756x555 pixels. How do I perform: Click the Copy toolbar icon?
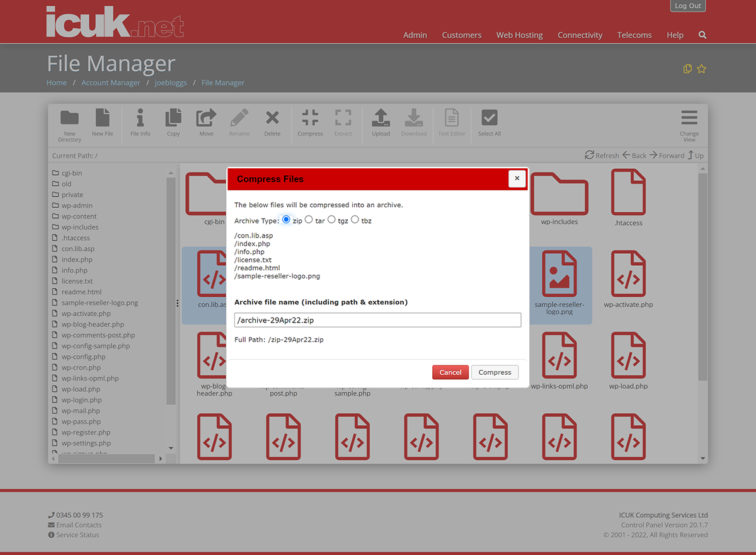pos(173,118)
